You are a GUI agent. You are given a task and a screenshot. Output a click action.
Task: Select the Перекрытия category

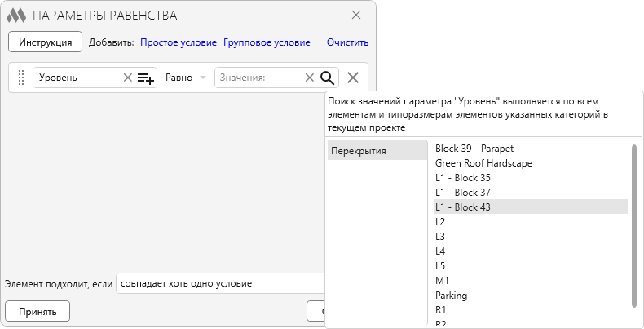pyautogui.click(x=377, y=151)
